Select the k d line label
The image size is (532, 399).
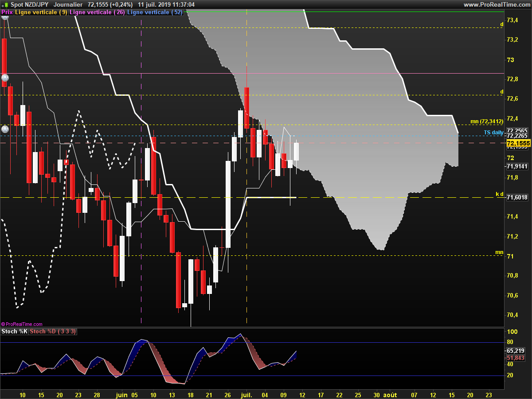(500, 194)
